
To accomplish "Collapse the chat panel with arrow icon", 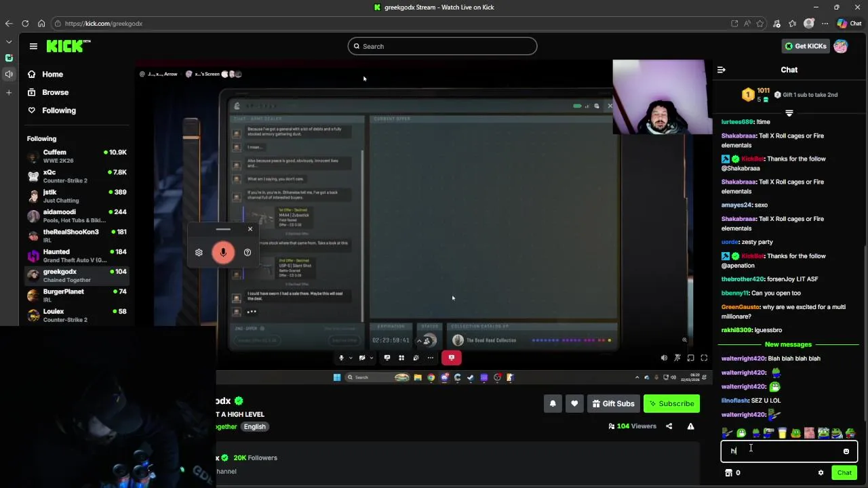I will (x=722, y=70).
